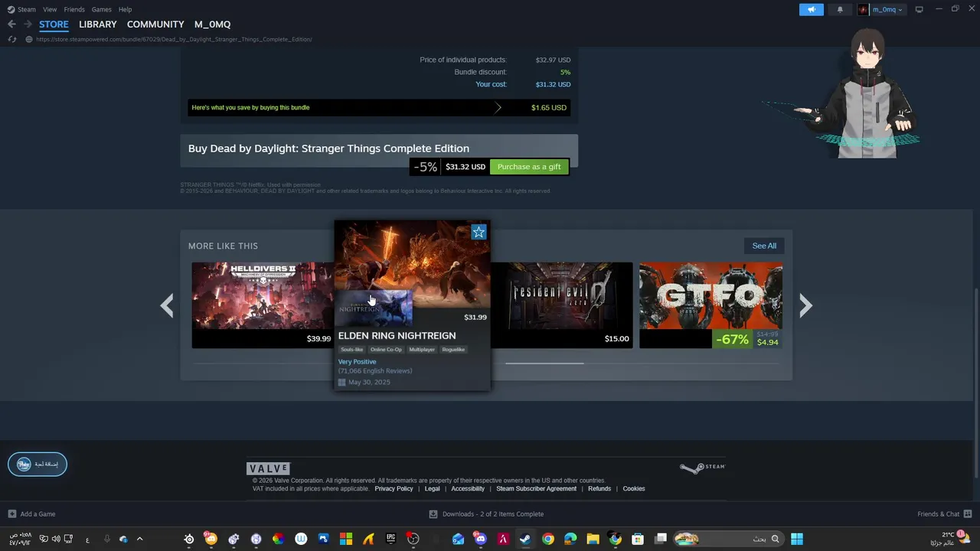Open the Resident Evil 0 game capsule
Screen dimensions: 980x551
[x=562, y=305]
